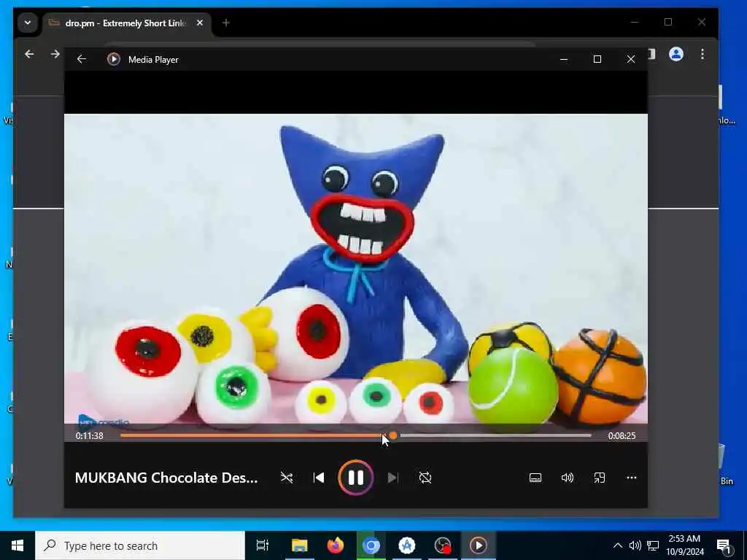Screen dimensions: 747x560
Task: Pause the playing video
Action: [x=355, y=478]
